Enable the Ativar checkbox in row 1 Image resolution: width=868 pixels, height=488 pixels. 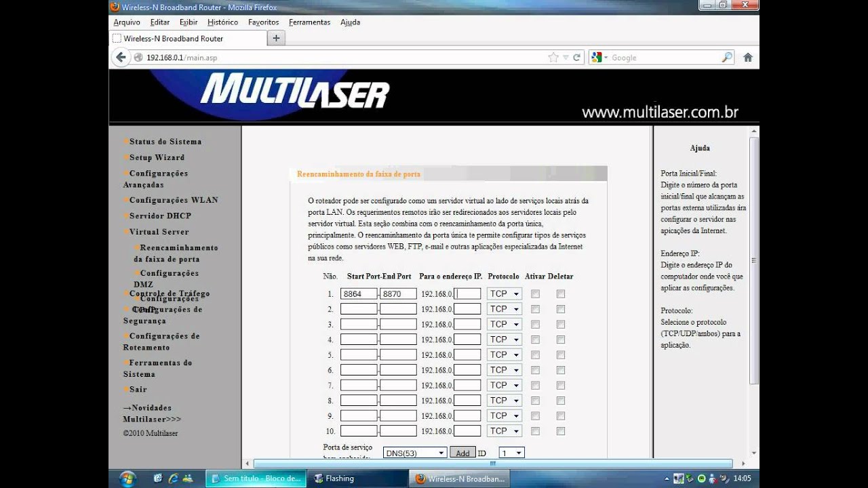(x=535, y=294)
